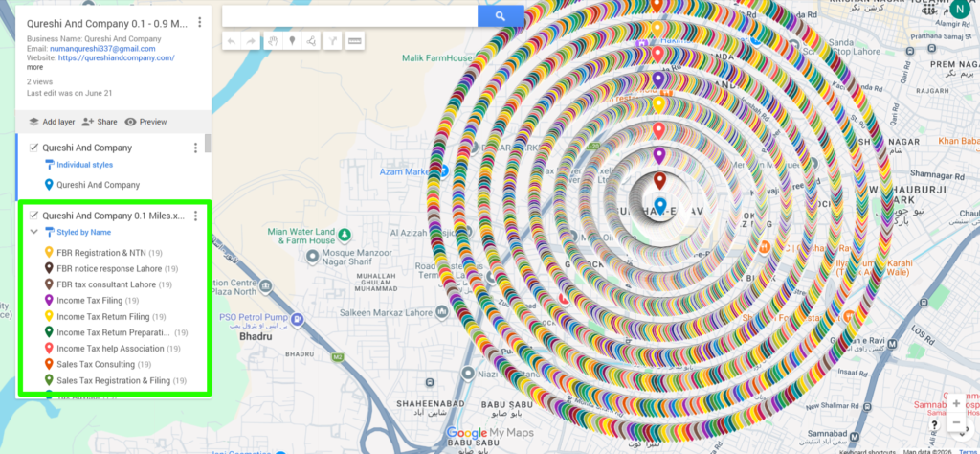Collapse the Styled by Name list chevron

click(34, 232)
